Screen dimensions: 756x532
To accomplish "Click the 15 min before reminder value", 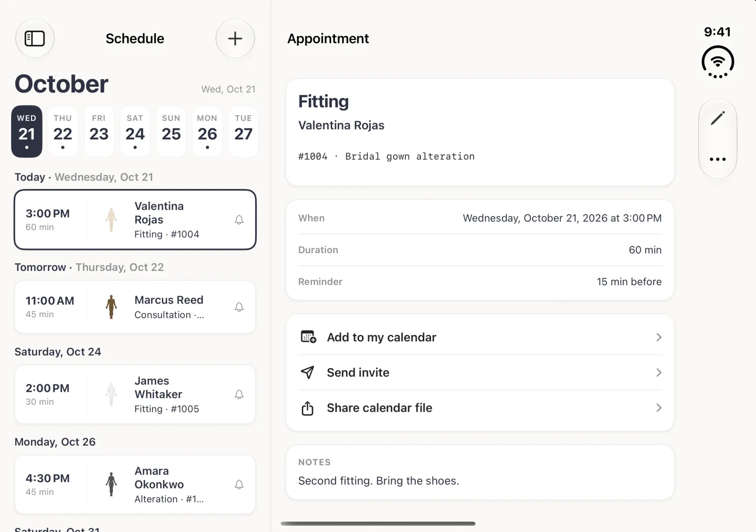I will 629,281.
